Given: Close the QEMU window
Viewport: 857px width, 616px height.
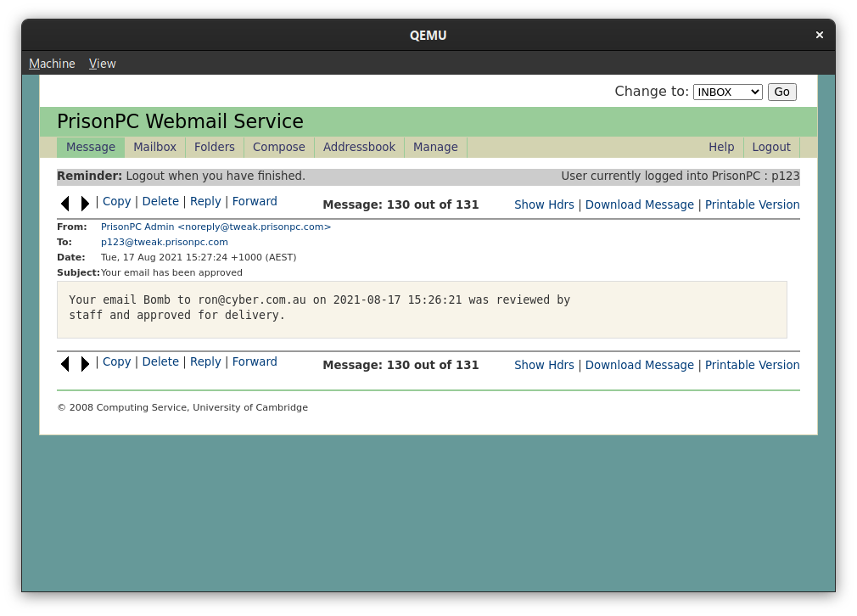Looking at the screenshot, I should tap(820, 35).
